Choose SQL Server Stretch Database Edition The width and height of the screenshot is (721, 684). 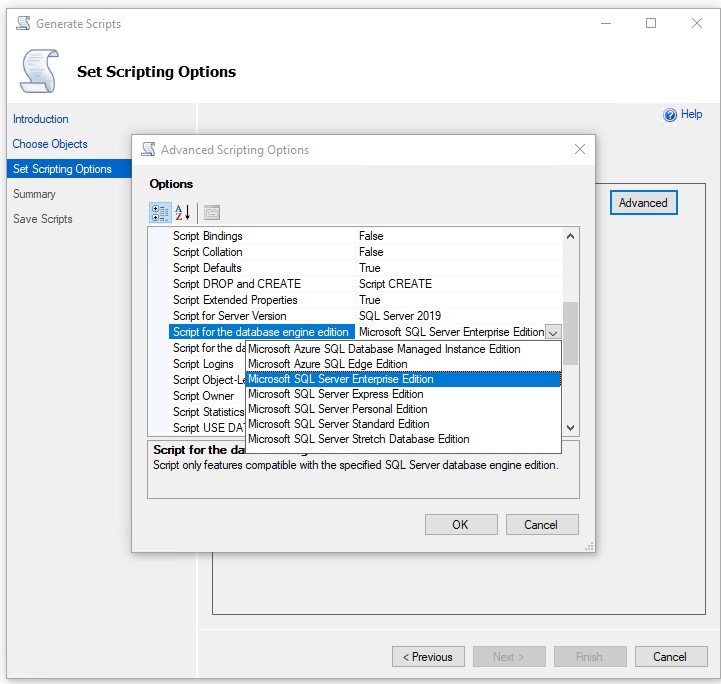358,439
